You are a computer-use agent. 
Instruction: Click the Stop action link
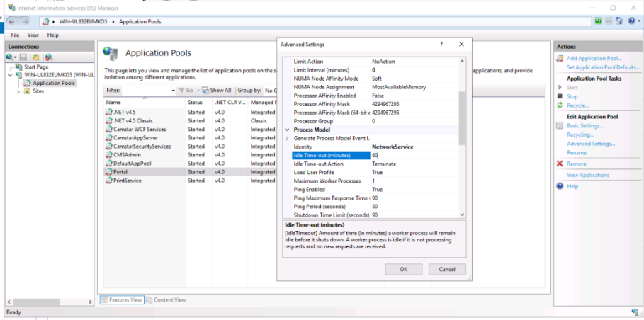(572, 96)
